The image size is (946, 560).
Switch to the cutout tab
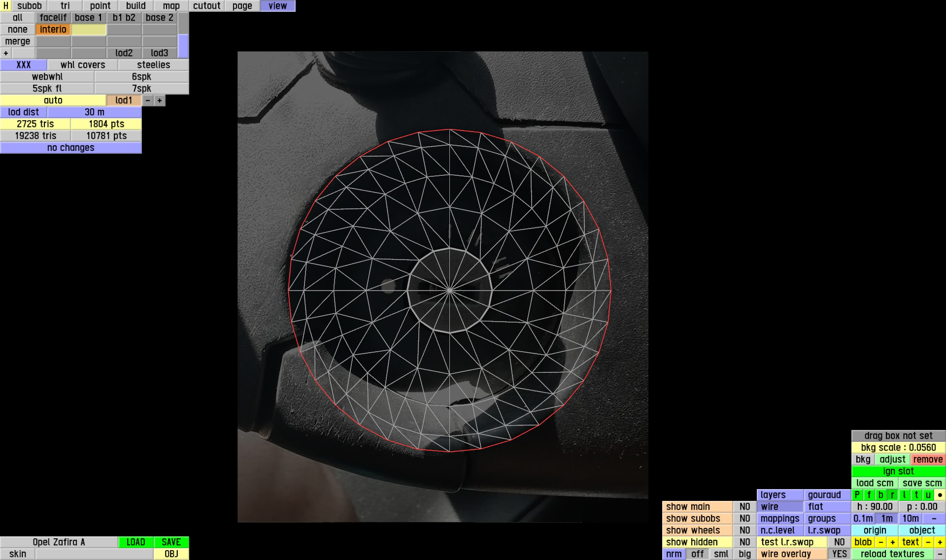[206, 6]
